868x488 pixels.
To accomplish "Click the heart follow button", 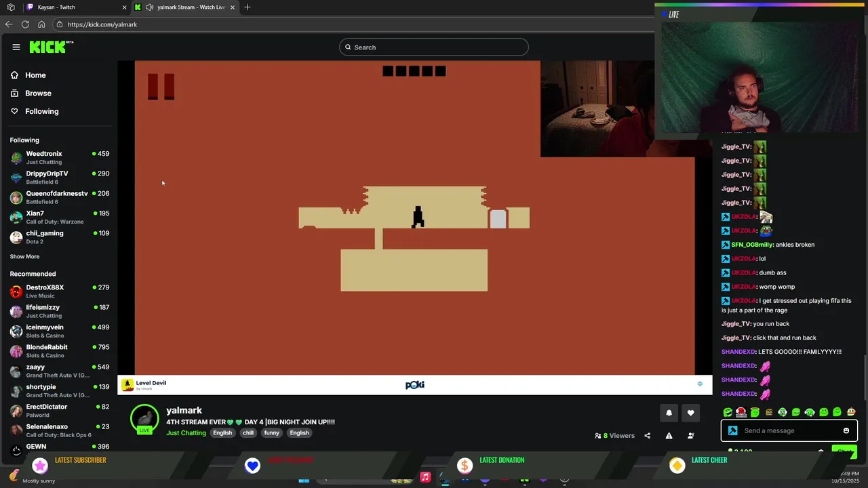I will coord(690,413).
